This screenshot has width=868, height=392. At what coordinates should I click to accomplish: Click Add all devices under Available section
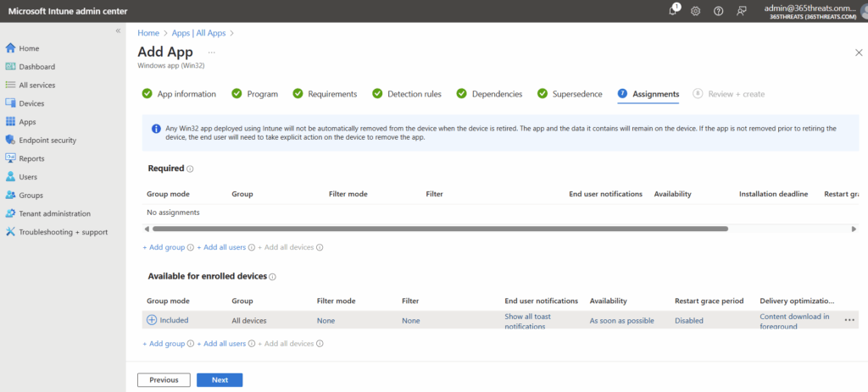coord(287,344)
